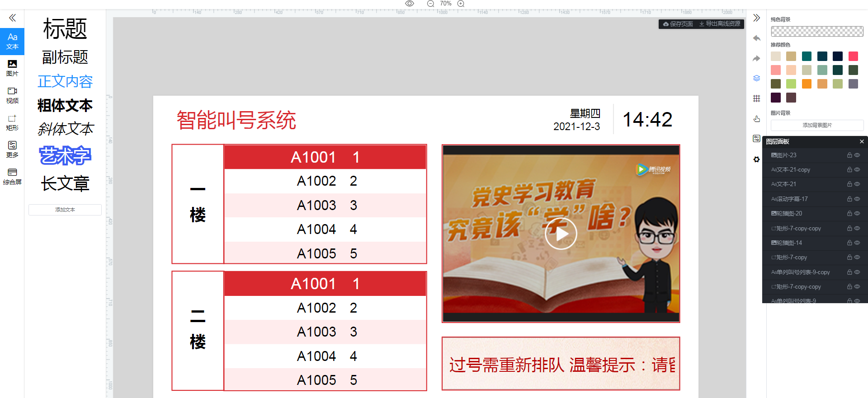Image resolution: width=868 pixels, height=398 pixels.
Task: Open the 矩形 rectangle tool tab
Action: click(x=12, y=122)
